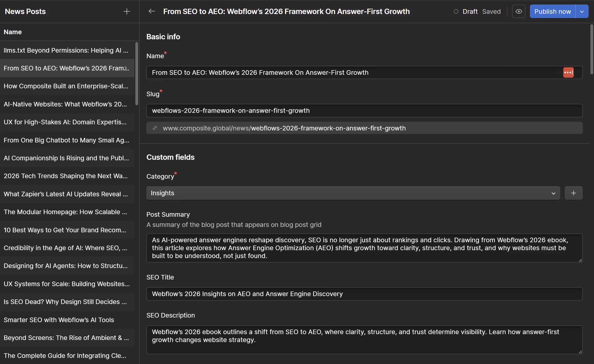Image resolution: width=594 pixels, height=364 pixels.
Task: Open 'Is SEO Dead?' post
Action: pyautogui.click(x=67, y=302)
